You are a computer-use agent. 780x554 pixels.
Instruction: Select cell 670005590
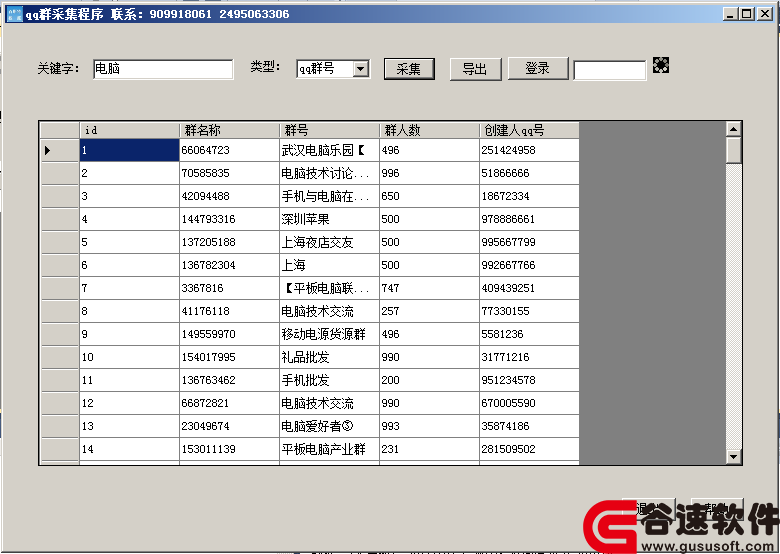[529, 403]
